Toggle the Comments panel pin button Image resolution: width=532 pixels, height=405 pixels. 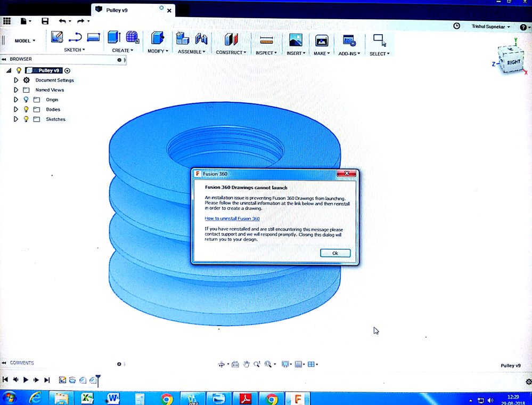coord(119,364)
